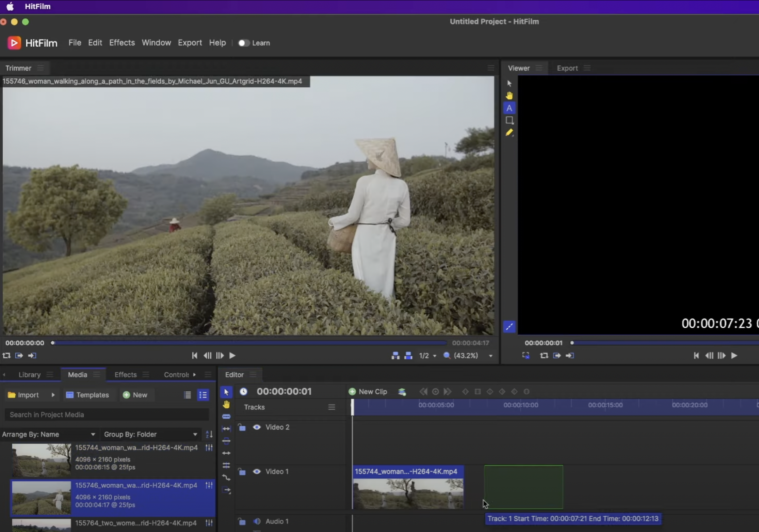Select the yellow pen freehand tool

pyautogui.click(x=509, y=133)
